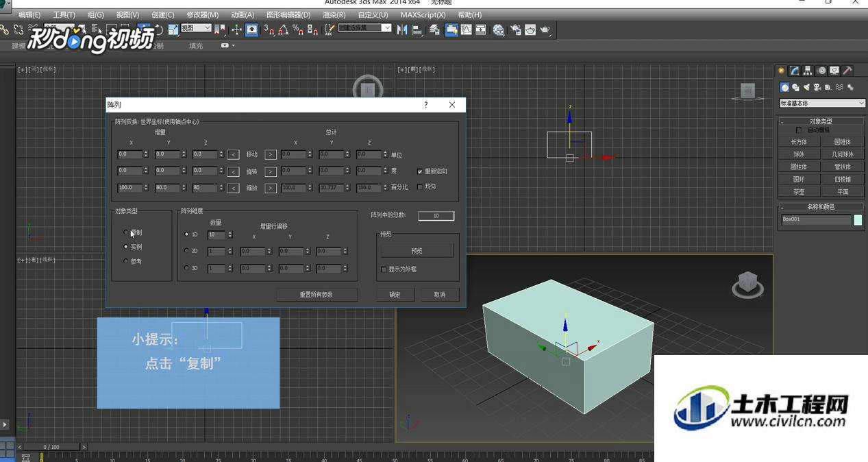This screenshot has width=868, height=462.
Task: Select the 2D array dimension radio
Action: (186, 251)
